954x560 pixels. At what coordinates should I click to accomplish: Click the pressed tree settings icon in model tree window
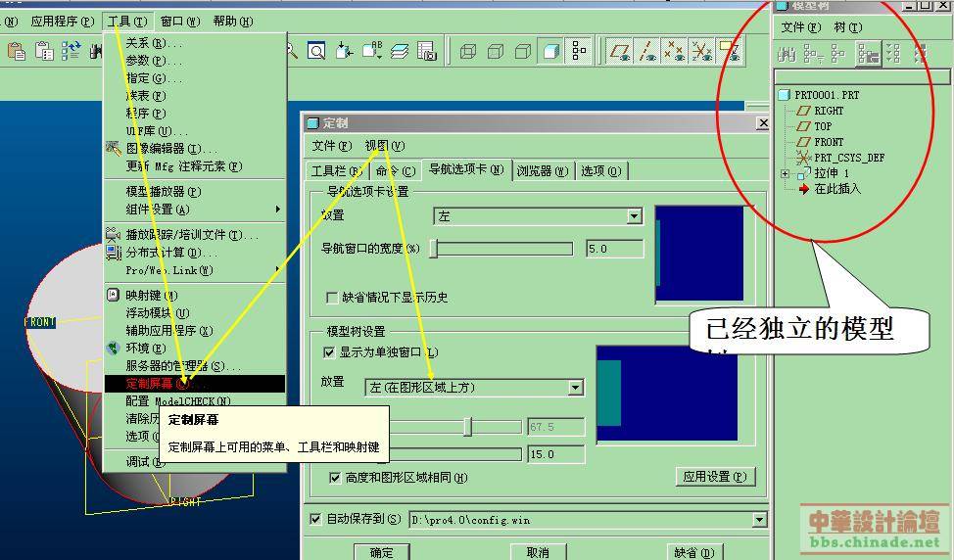click(x=868, y=54)
